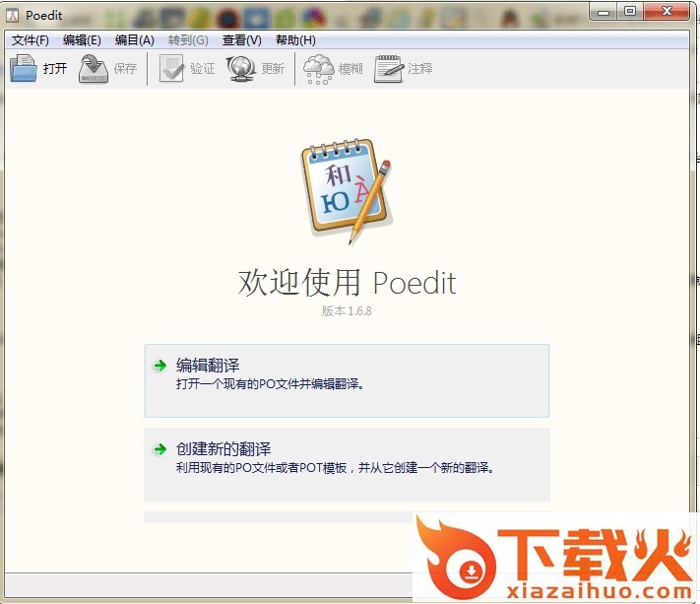Click the 欢迎使用 Poedit heading

[x=347, y=283]
